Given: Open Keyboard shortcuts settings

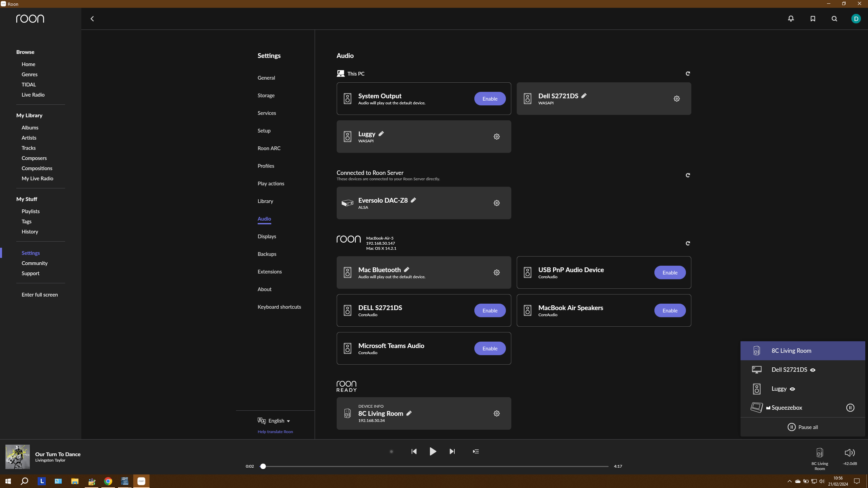Looking at the screenshot, I should pyautogui.click(x=279, y=307).
